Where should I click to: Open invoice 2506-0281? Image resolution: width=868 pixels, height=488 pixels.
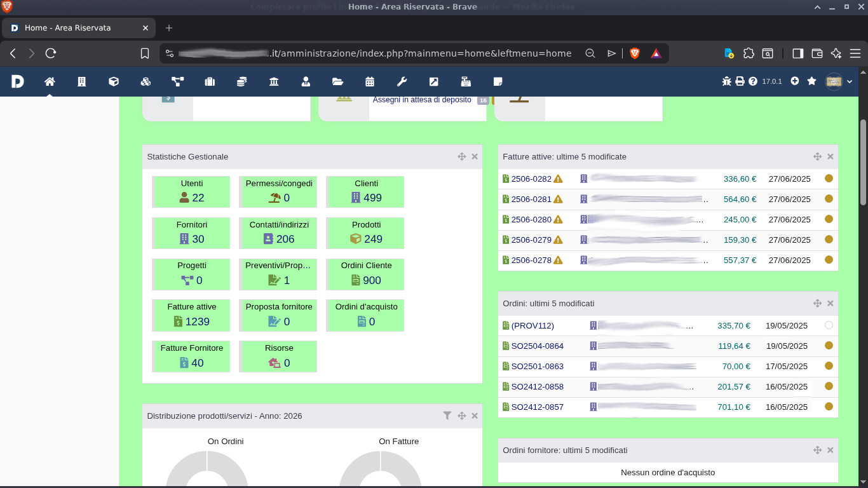coord(531,199)
